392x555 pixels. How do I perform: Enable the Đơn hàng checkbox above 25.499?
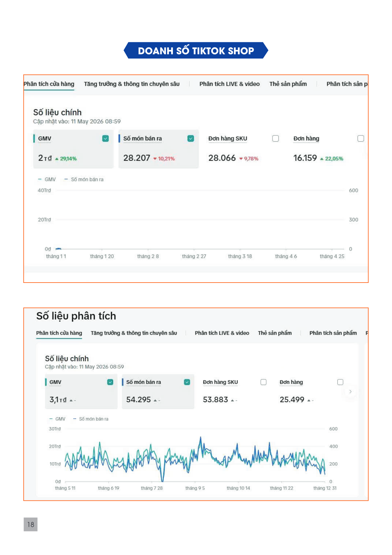(340, 382)
